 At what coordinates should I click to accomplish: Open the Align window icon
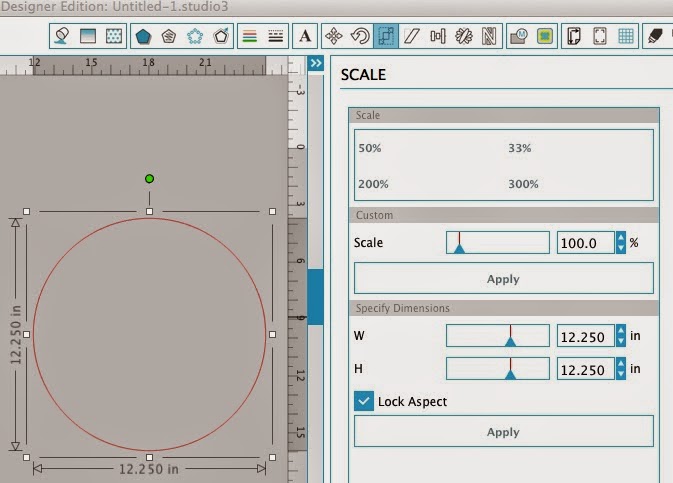438,36
